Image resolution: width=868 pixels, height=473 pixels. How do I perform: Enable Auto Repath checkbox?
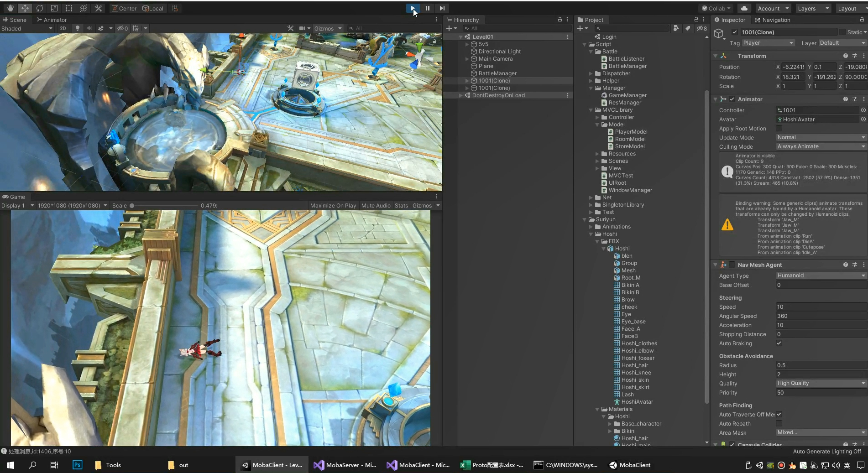[779, 423]
